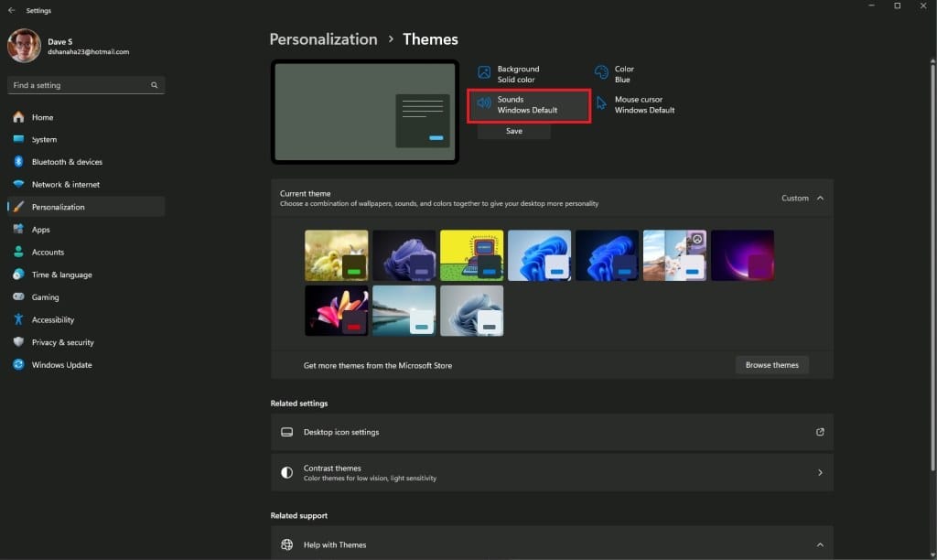This screenshot has width=937, height=560.
Task: Click the Browse themes button
Action: point(771,364)
